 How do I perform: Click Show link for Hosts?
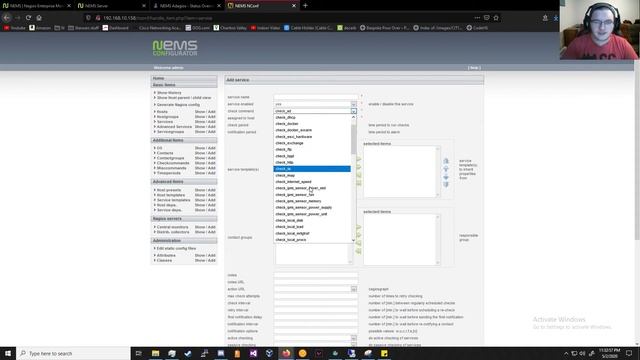199,112
